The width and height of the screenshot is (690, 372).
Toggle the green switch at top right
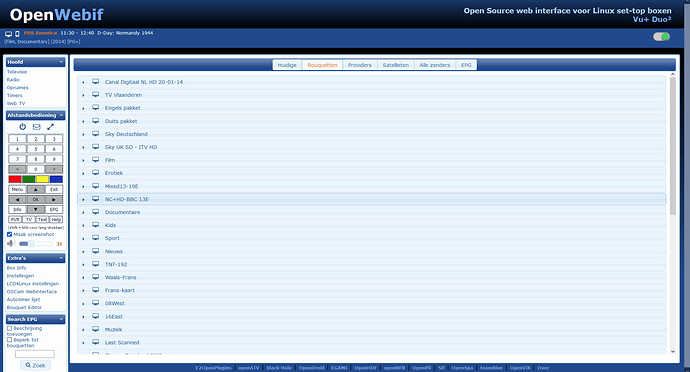tap(661, 37)
